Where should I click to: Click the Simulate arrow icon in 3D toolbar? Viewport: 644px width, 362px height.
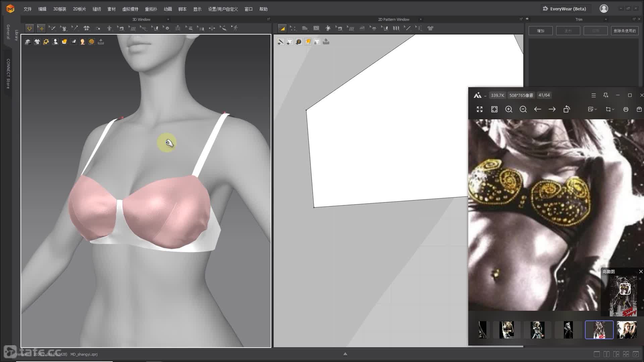30,28
